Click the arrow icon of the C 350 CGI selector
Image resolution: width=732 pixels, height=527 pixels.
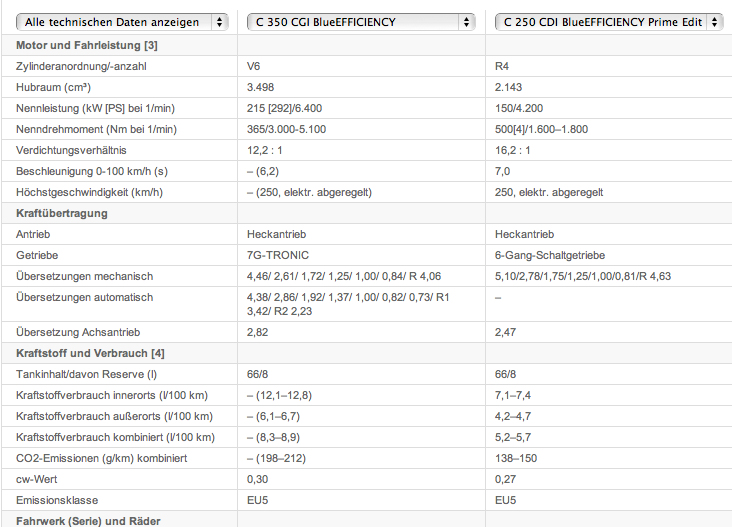(x=465, y=22)
